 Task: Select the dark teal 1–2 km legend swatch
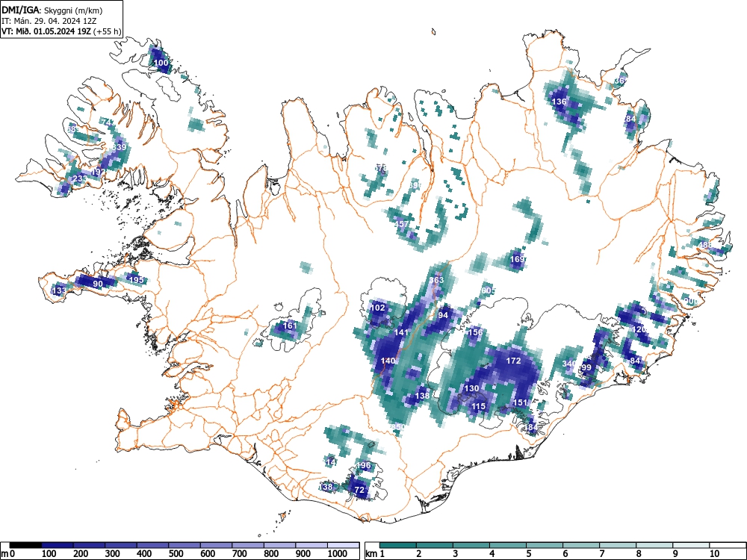point(398,545)
